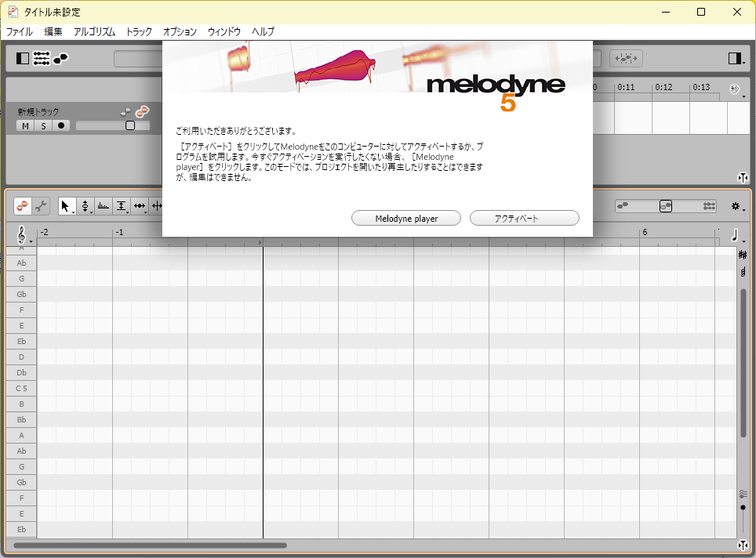
Task: Click the auto-stretch blobs toggle button
Action: [626, 59]
